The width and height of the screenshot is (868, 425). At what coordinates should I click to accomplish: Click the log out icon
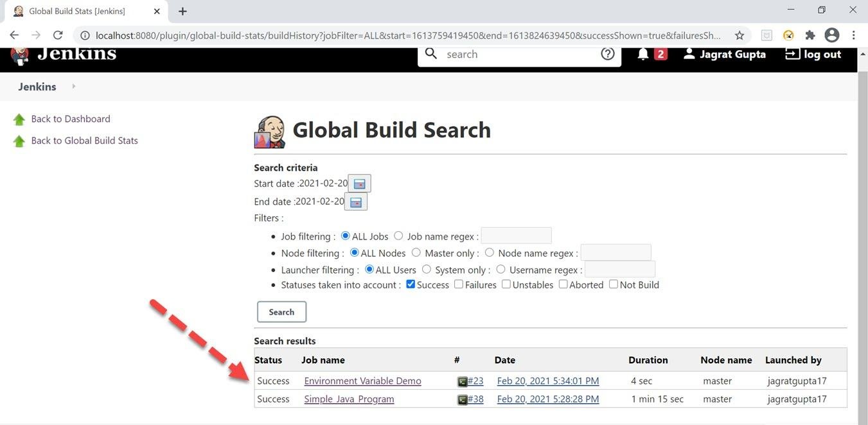tap(793, 55)
